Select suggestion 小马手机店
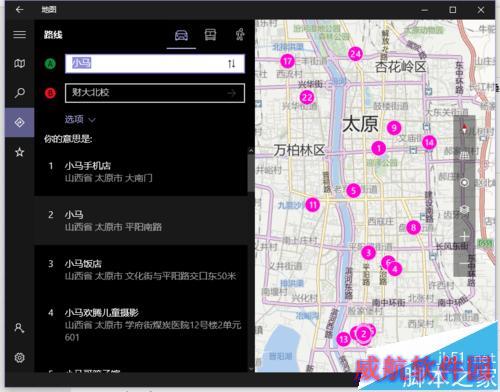This screenshot has height=392, width=500. point(141,171)
